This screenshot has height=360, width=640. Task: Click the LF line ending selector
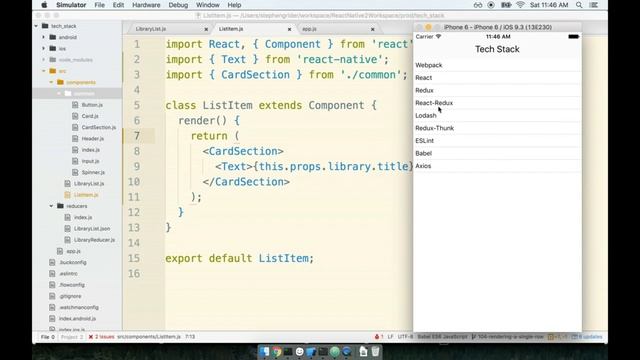click(390, 337)
